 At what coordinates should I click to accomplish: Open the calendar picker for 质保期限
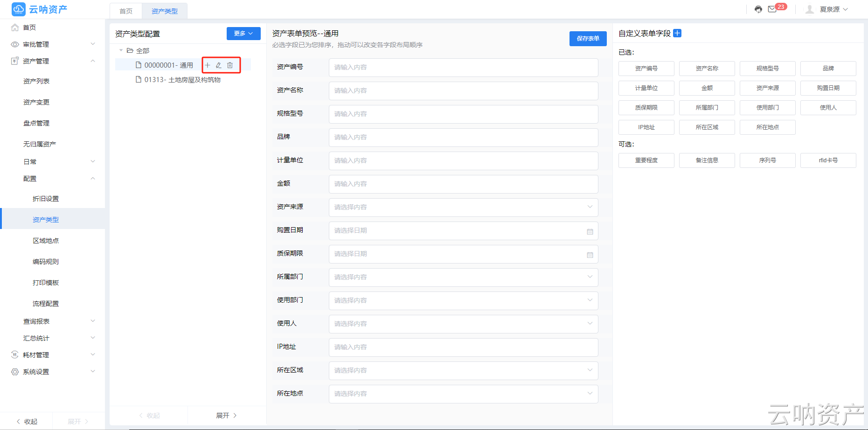(590, 254)
